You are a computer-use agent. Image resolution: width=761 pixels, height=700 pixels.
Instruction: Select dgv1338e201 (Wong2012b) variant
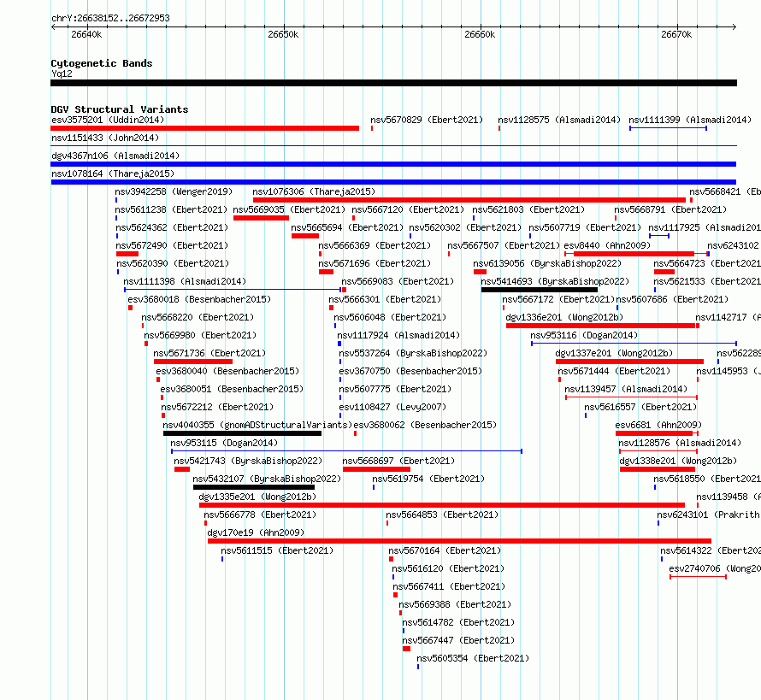[x=678, y=461]
